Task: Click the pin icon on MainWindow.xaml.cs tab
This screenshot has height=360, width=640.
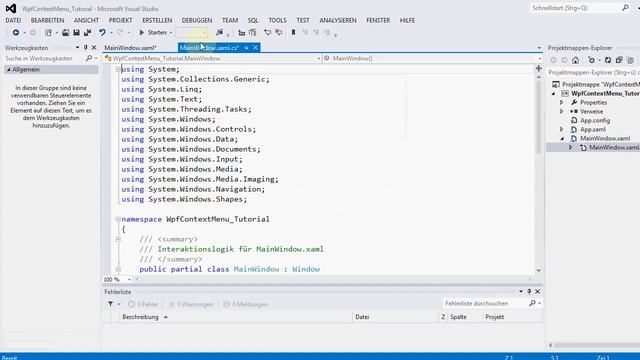Action: click(x=247, y=48)
